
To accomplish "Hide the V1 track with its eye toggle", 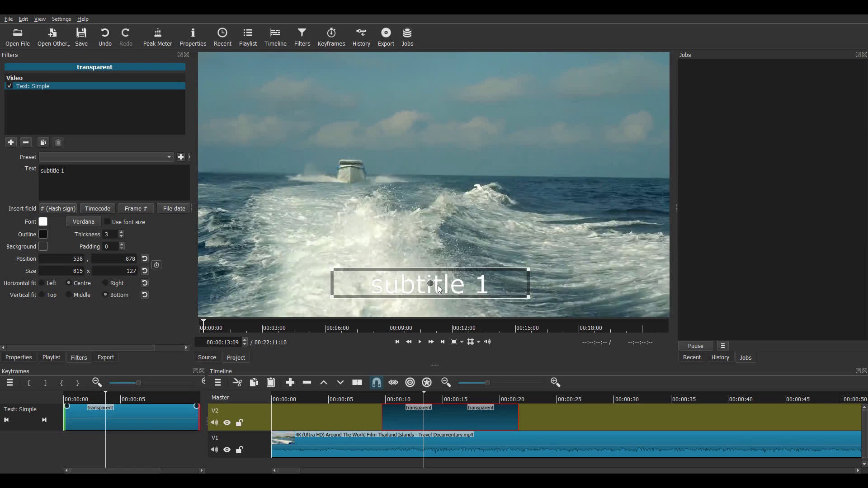I will 227,450.
